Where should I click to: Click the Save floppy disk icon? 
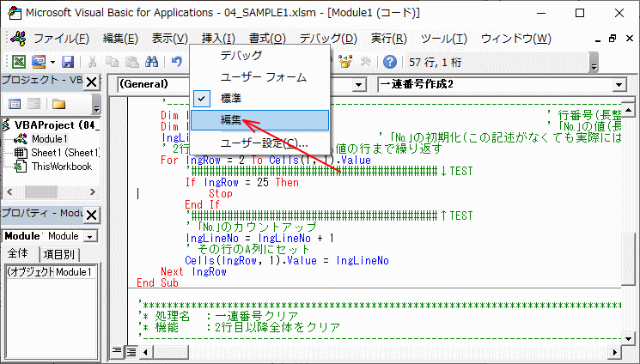68,62
